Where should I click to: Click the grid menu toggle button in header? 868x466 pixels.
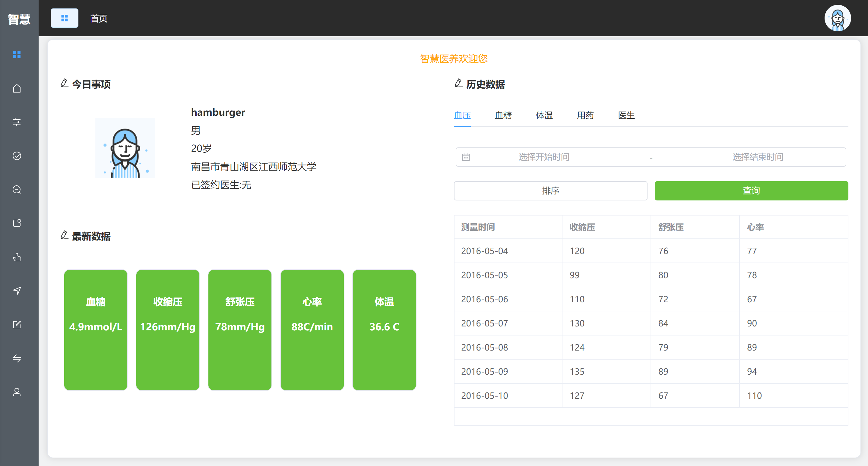[x=64, y=18]
